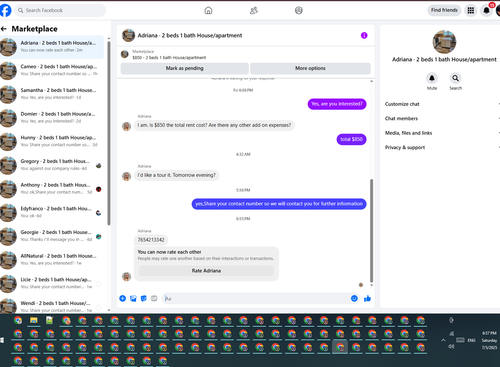Open the Domier conversation in the list
Screen dimensions: 500x367
click(52, 118)
